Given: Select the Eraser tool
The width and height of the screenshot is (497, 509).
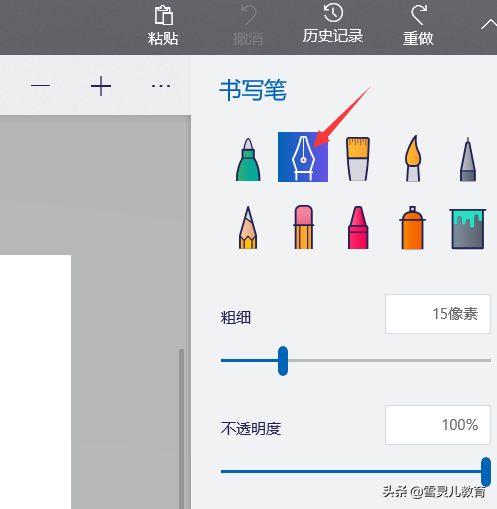Looking at the screenshot, I should coord(303,227).
